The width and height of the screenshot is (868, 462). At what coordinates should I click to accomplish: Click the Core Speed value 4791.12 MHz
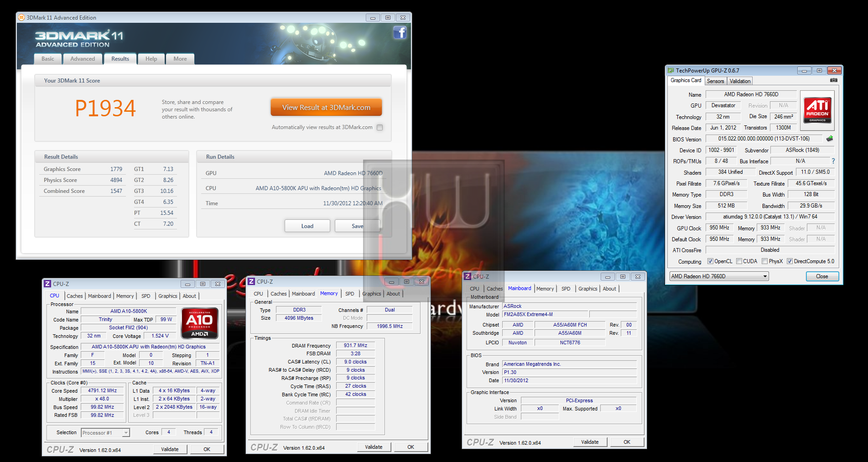point(103,391)
